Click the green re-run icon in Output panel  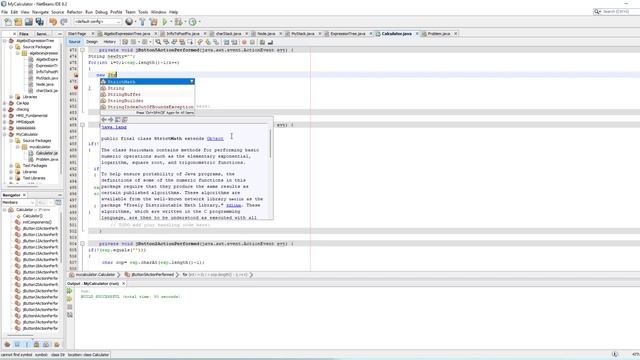coord(70,291)
